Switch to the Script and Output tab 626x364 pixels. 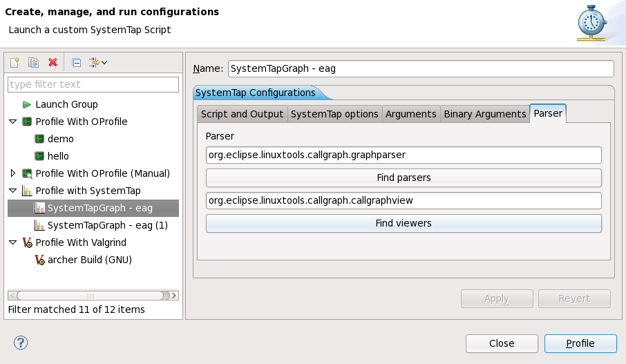[x=242, y=114]
